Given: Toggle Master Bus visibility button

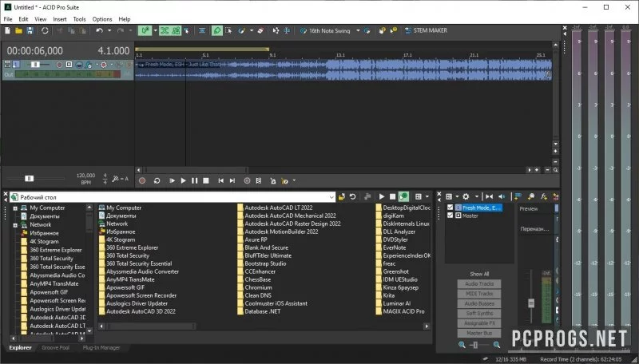Looking at the screenshot, I should (x=479, y=333).
